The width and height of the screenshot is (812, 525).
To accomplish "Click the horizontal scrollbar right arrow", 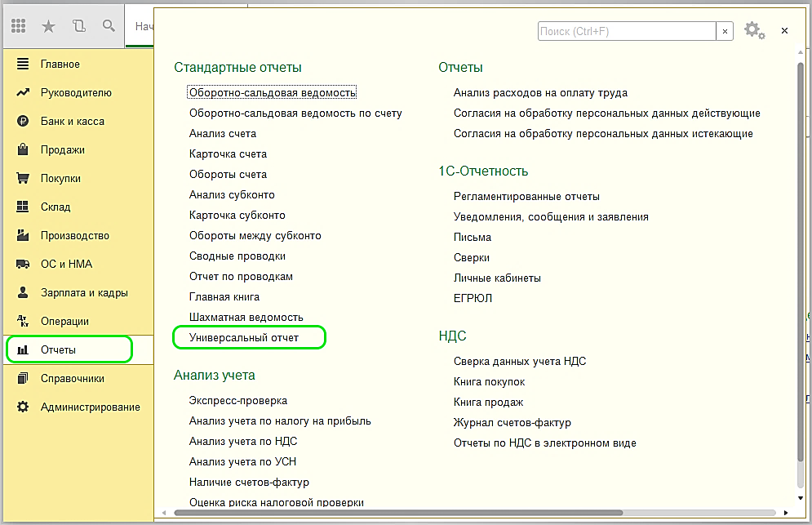I will pyautogui.click(x=786, y=513).
